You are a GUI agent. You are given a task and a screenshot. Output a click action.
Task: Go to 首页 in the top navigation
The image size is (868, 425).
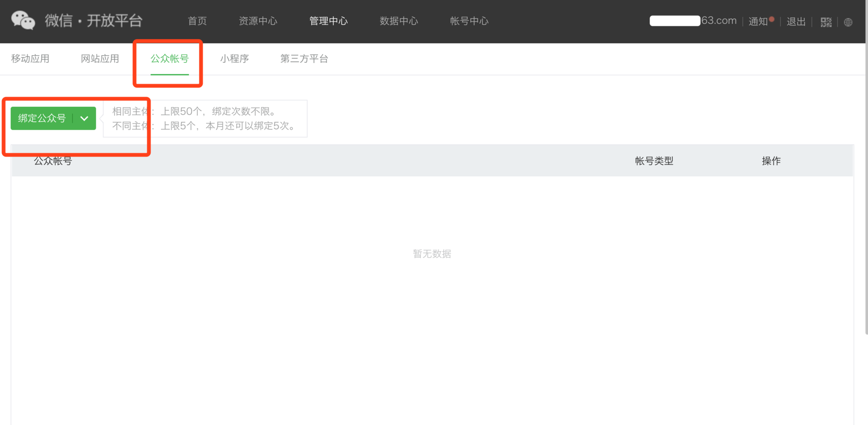click(x=197, y=21)
